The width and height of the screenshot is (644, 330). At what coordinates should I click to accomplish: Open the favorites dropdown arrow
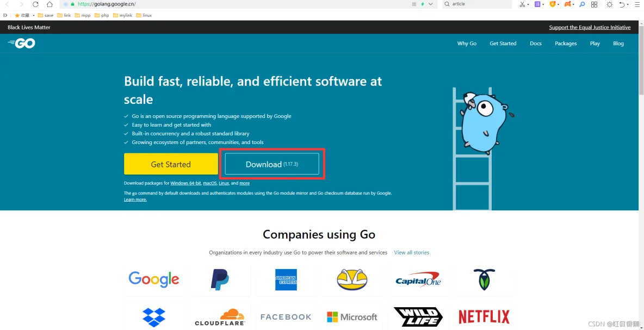[x=34, y=16]
